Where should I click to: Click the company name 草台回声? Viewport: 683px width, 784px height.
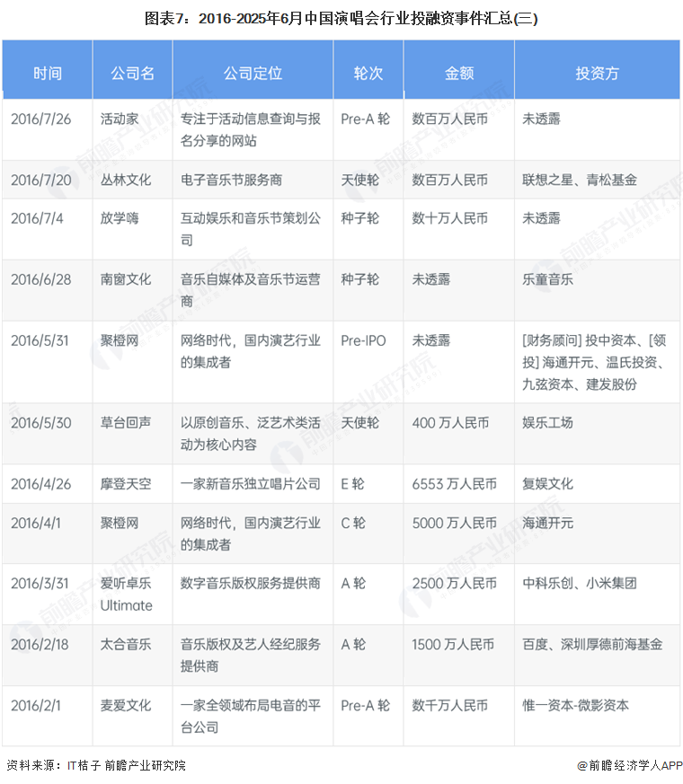(126, 423)
